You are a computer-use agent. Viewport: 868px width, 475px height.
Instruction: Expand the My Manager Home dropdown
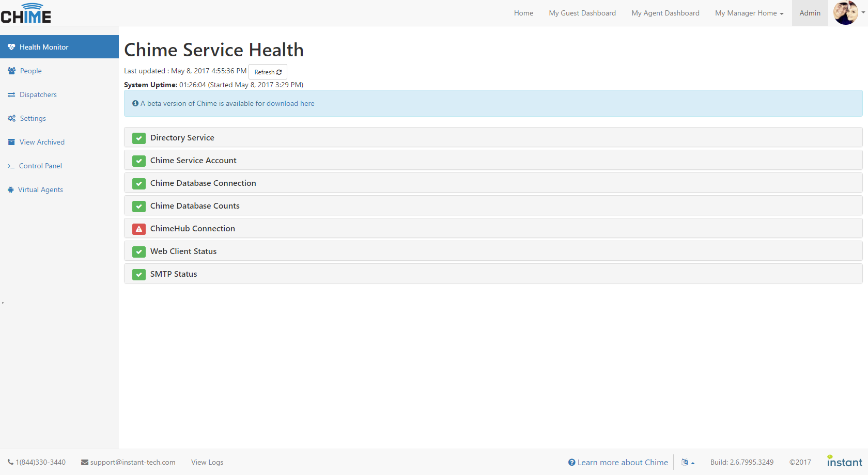tap(749, 13)
